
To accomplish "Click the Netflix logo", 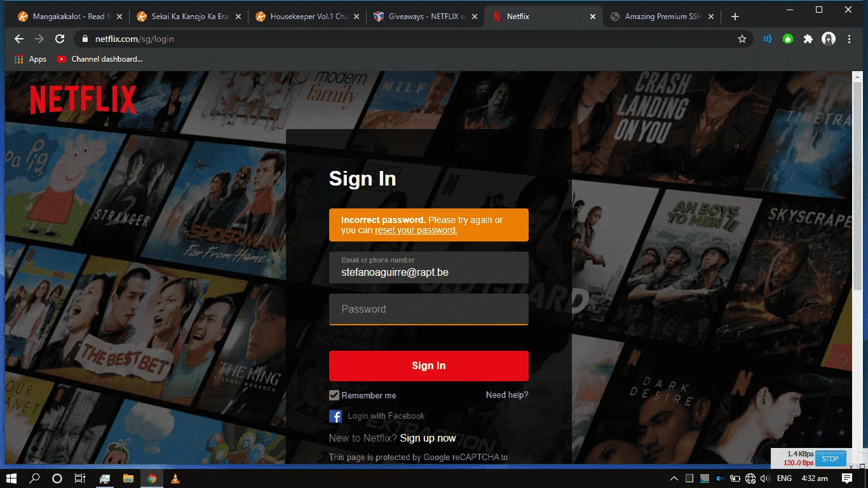I will (x=83, y=100).
